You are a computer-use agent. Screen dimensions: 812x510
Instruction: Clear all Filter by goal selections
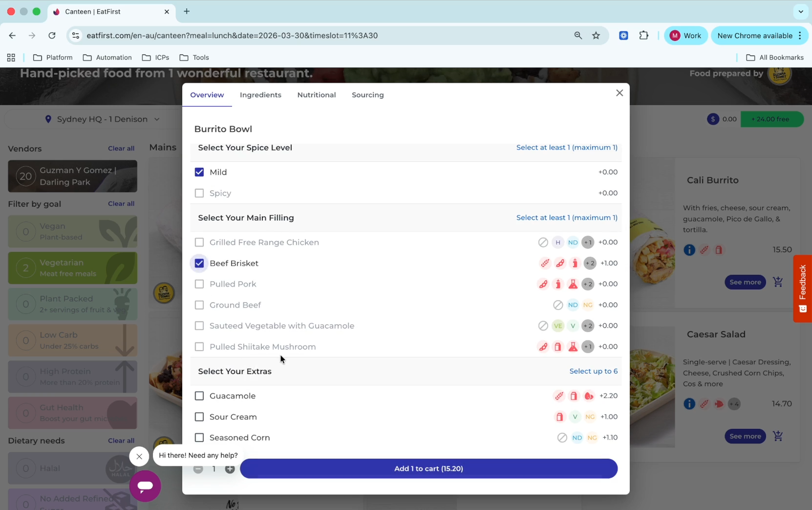pos(121,203)
